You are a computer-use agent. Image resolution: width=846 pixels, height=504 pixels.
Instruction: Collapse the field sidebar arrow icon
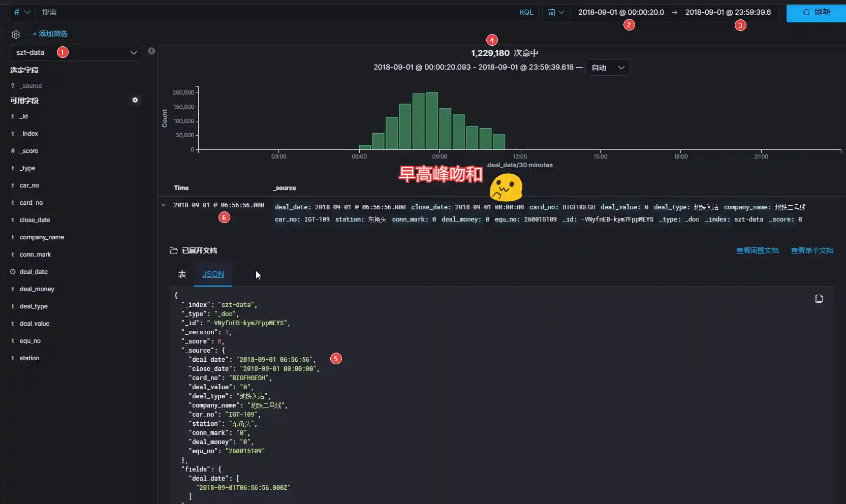click(x=151, y=51)
